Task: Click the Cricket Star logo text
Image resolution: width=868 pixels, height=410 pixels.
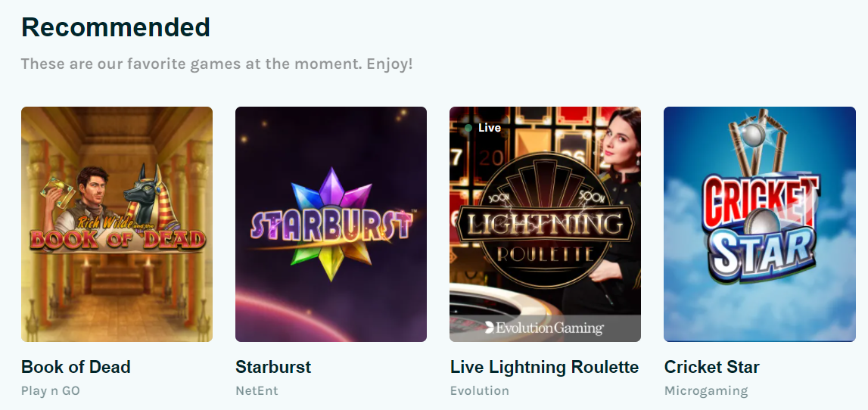Action: (761, 228)
